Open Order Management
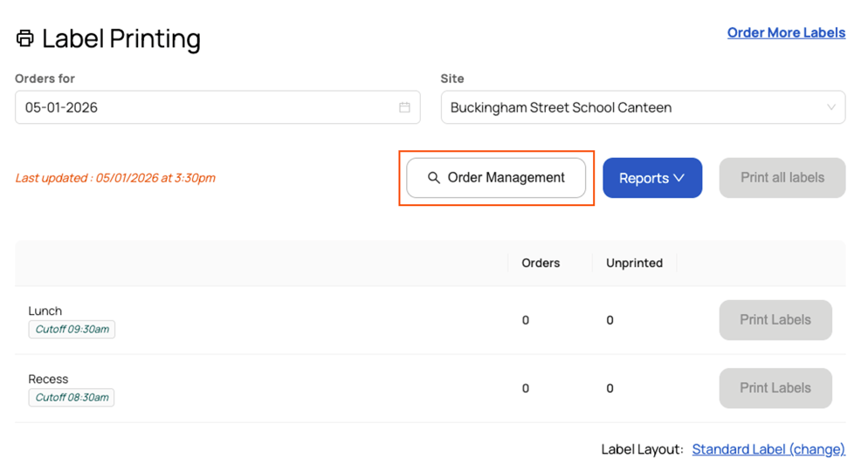This screenshot has width=868, height=472. [x=496, y=178]
